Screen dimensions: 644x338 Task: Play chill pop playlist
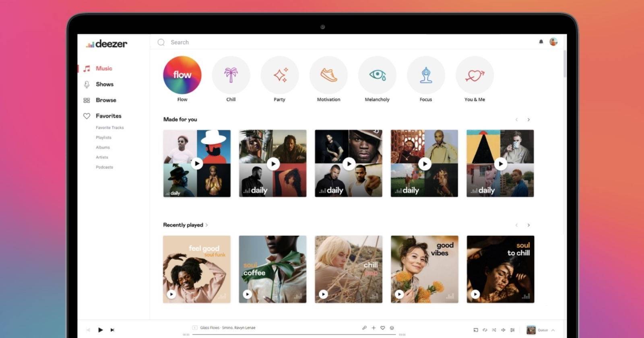[x=323, y=294]
